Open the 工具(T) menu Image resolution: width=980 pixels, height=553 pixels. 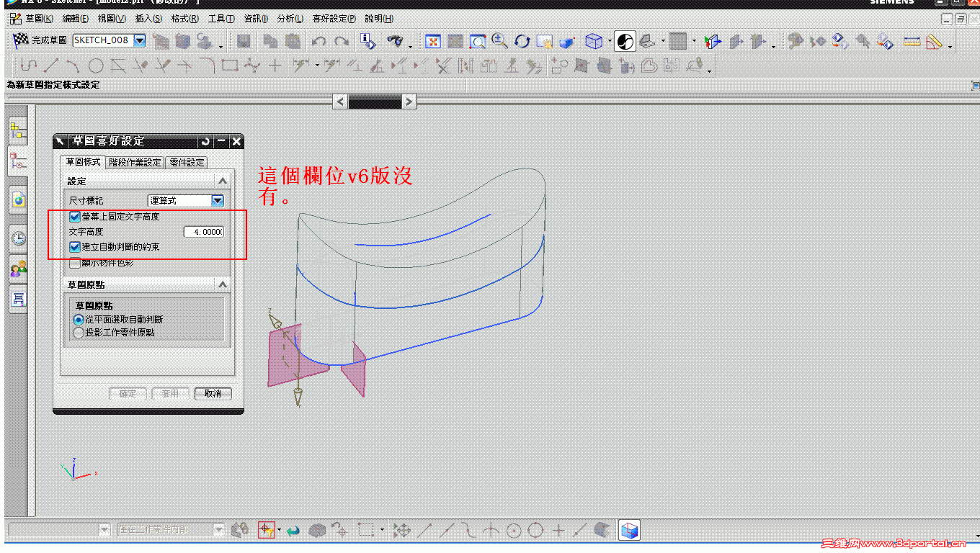(221, 19)
